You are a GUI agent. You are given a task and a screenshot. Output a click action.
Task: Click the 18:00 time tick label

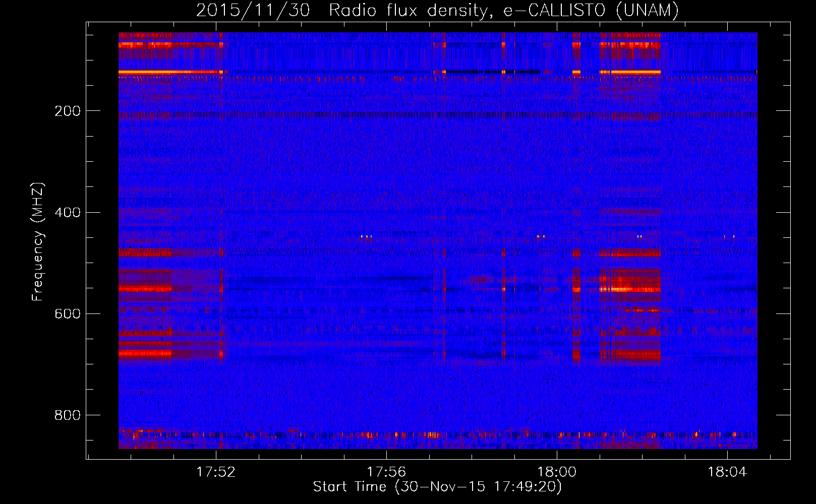tap(557, 472)
